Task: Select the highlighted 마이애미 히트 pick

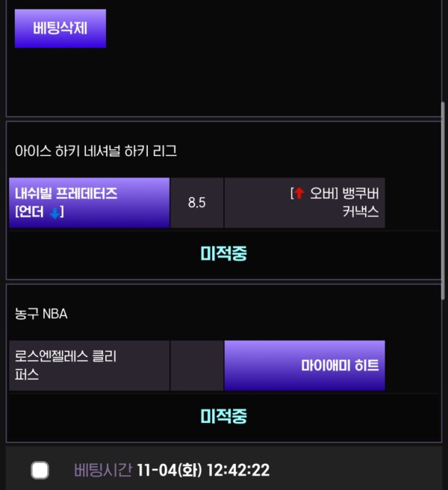Action: tap(305, 365)
